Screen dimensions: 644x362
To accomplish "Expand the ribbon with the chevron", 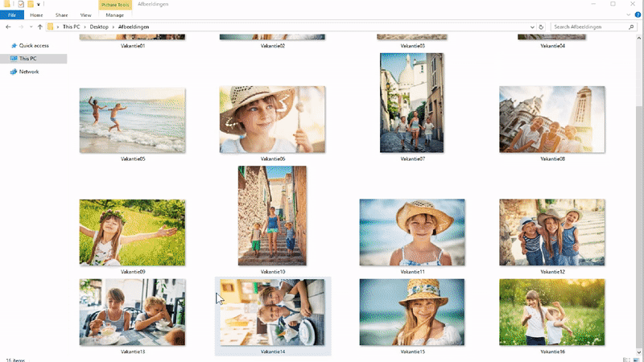I will (629, 14).
